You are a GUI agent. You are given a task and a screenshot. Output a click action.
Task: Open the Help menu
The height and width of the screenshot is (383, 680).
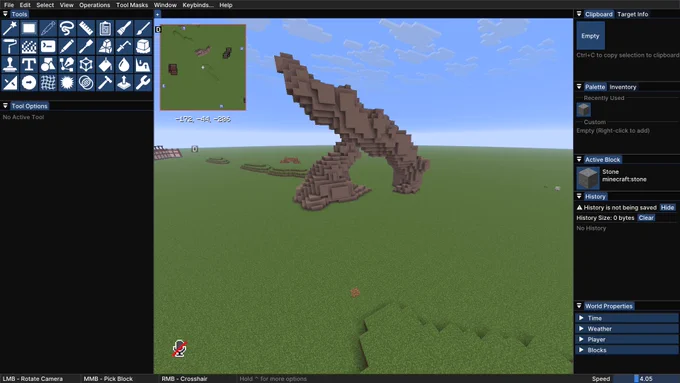point(226,5)
